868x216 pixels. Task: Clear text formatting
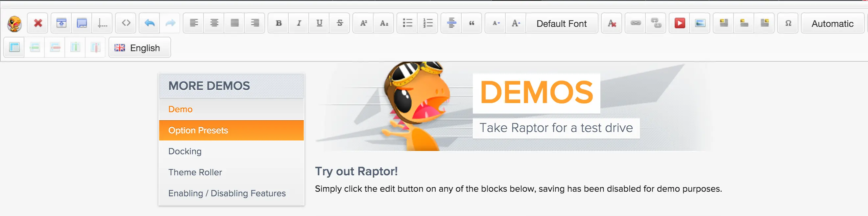point(612,23)
